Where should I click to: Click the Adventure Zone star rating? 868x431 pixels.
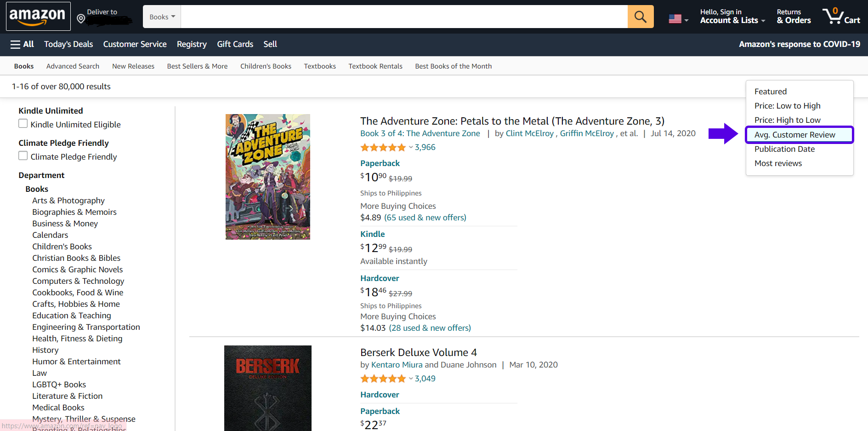click(383, 148)
